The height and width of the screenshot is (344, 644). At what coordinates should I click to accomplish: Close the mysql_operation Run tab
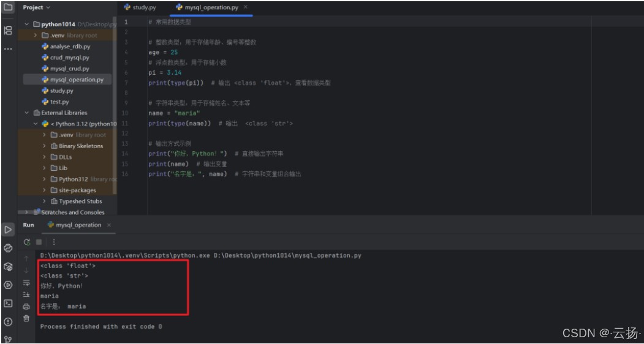coord(109,225)
